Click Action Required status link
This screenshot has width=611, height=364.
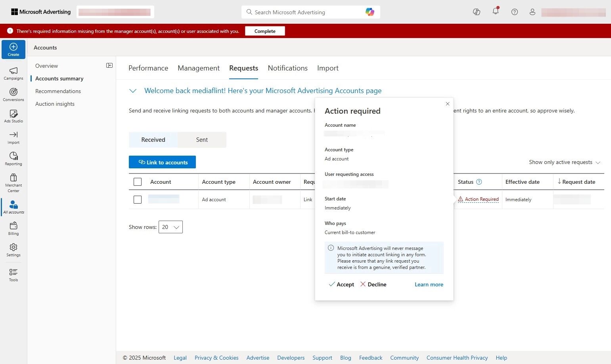pyautogui.click(x=478, y=199)
